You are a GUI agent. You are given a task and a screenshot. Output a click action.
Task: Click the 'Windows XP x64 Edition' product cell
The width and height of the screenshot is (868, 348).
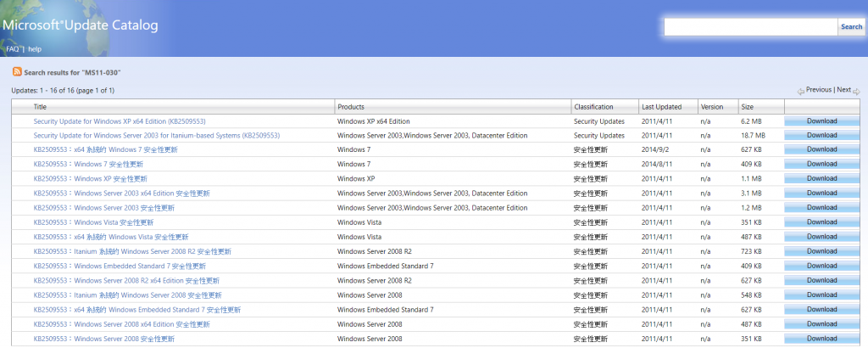pyautogui.click(x=374, y=121)
